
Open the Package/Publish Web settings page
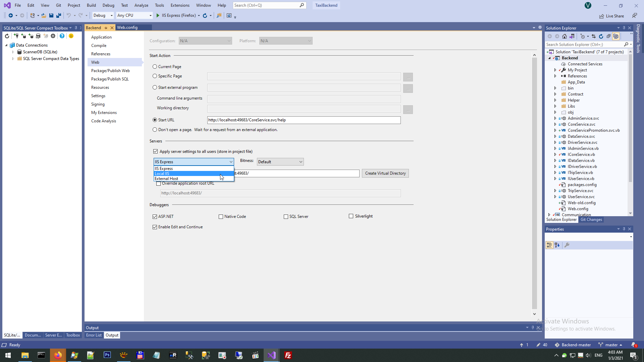click(110, 71)
